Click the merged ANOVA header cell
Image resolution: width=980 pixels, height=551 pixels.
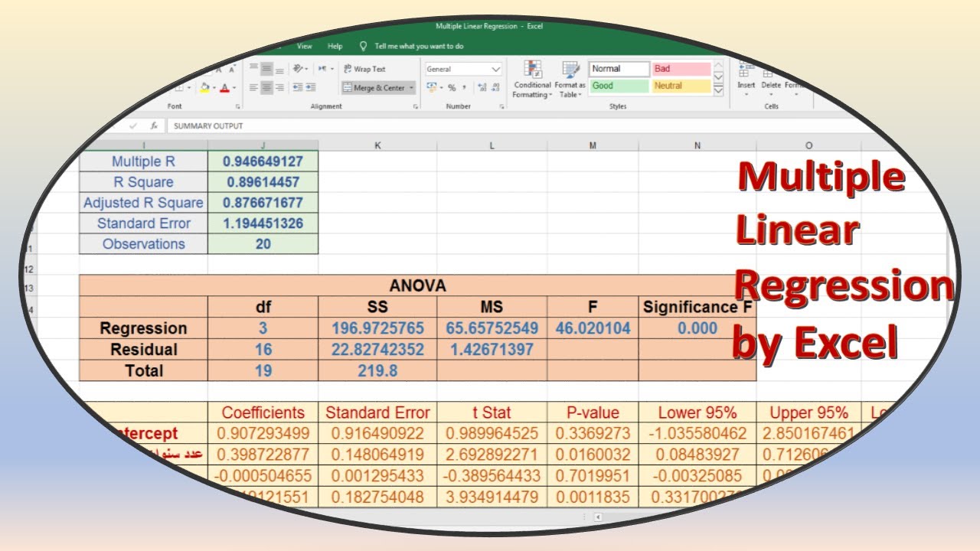coord(417,285)
